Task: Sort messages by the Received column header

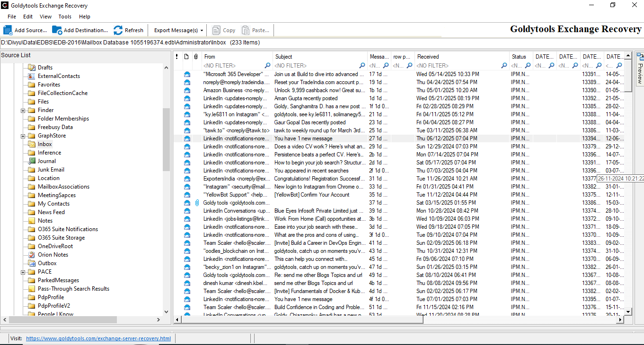Action: [428, 57]
